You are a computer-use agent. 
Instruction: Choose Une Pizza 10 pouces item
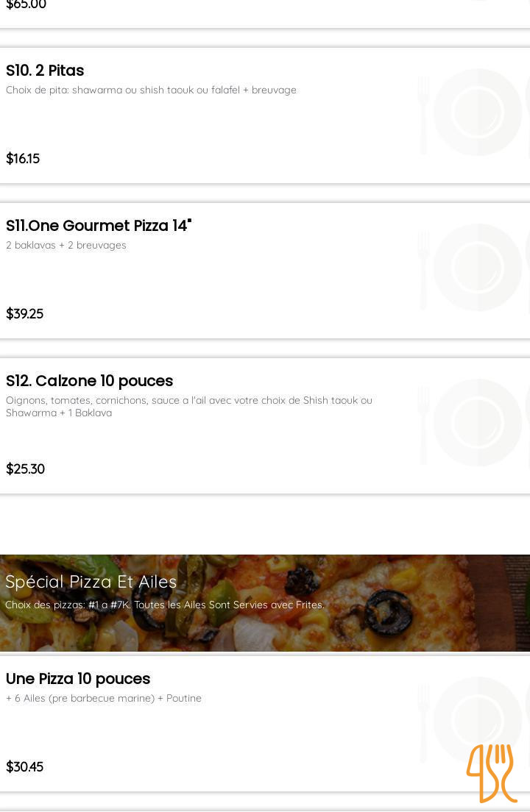click(x=78, y=679)
